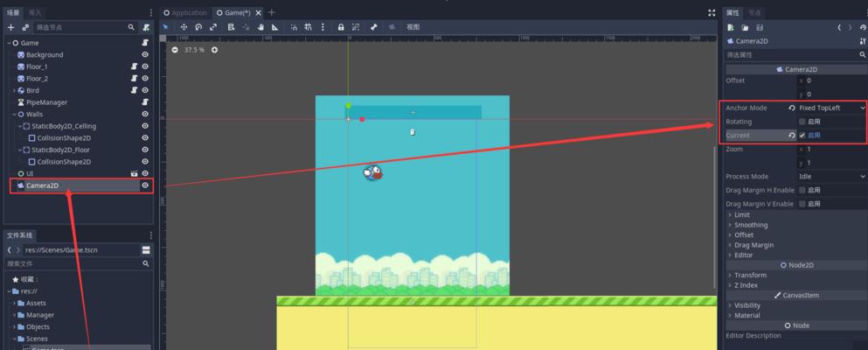Open the Anchor Mode dropdown

[831, 108]
